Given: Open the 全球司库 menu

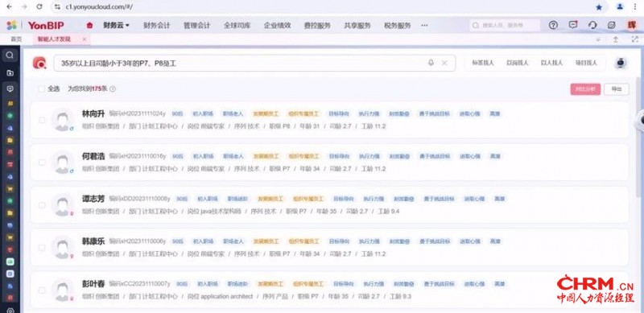Looking at the screenshot, I should point(237,26).
